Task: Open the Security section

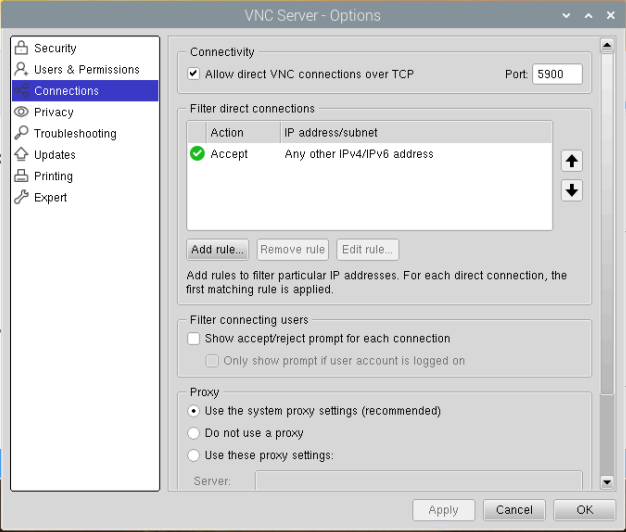Action: (85, 48)
